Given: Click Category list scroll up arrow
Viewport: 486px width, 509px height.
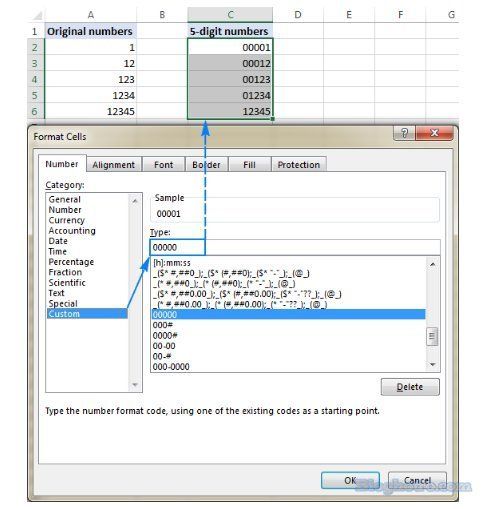Looking at the screenshot, I should click(x=135, y=201).
